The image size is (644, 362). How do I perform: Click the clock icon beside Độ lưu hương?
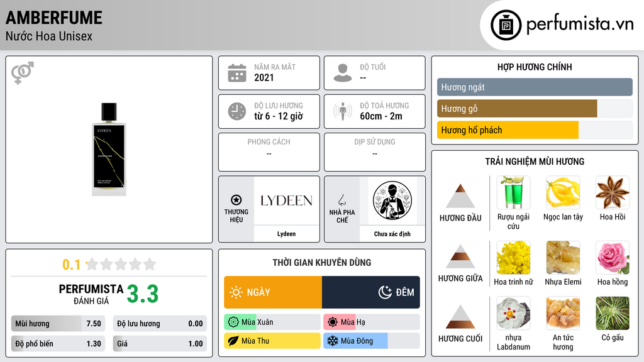click(x=237, y=111)
